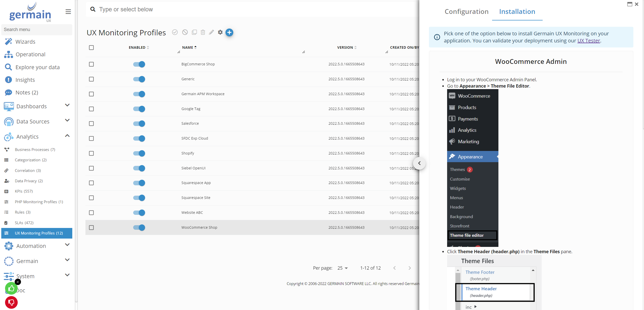Check the Salesforce row checkbox
The height and width of the screenshot is (310, 644).
tap(91, 123)
